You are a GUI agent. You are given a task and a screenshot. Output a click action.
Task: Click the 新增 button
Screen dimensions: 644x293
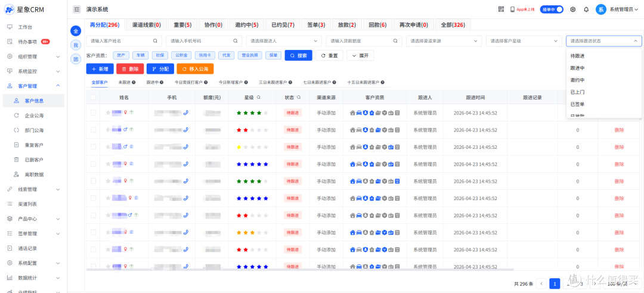[x=100, y=69]
